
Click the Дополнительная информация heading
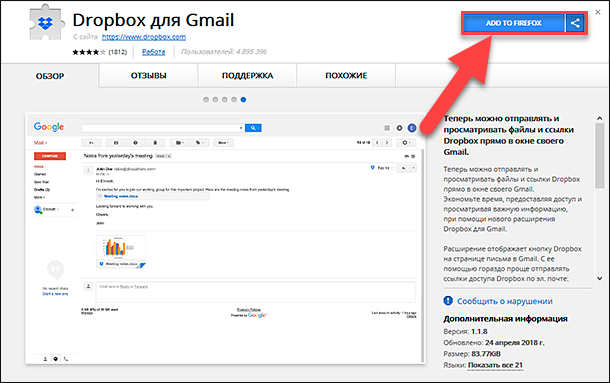pyautogui.click(x=505, y=319)
